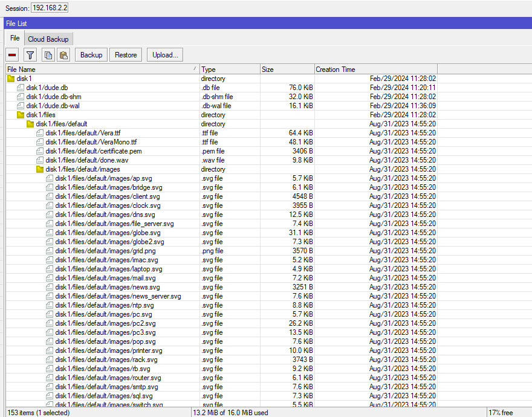Click the Backup button

[x=91, y=55]
